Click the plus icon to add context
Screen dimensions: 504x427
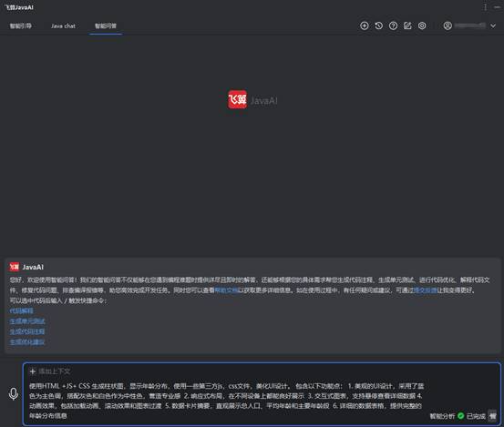(33, 371)
